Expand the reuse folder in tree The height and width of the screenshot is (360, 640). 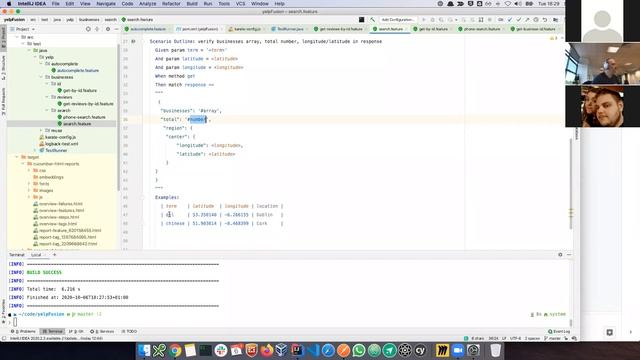click(x=41, y=131)
